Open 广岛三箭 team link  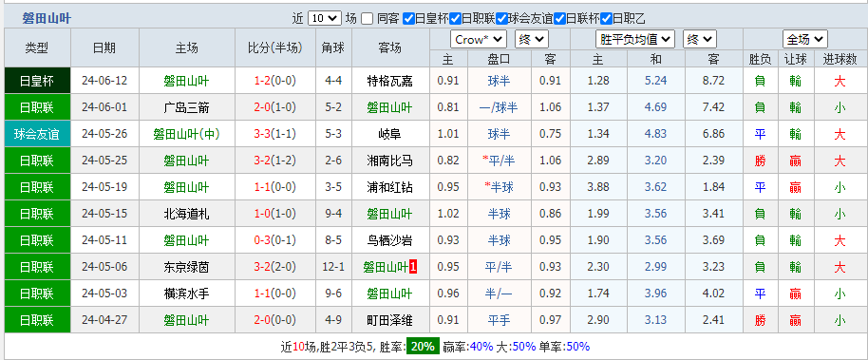[186, 108]
